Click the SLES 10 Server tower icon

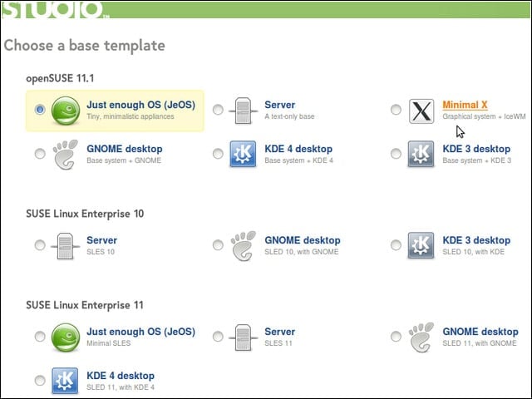coord(65,246)
